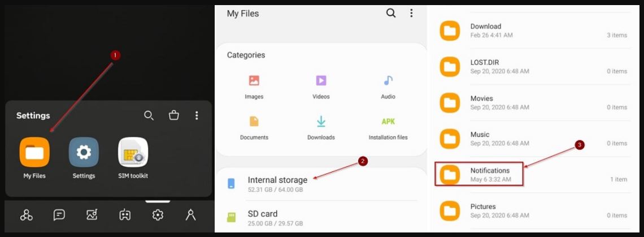This screenshot has width=644, height=237.
Task: Open the Images category
Action: [254, 80]
